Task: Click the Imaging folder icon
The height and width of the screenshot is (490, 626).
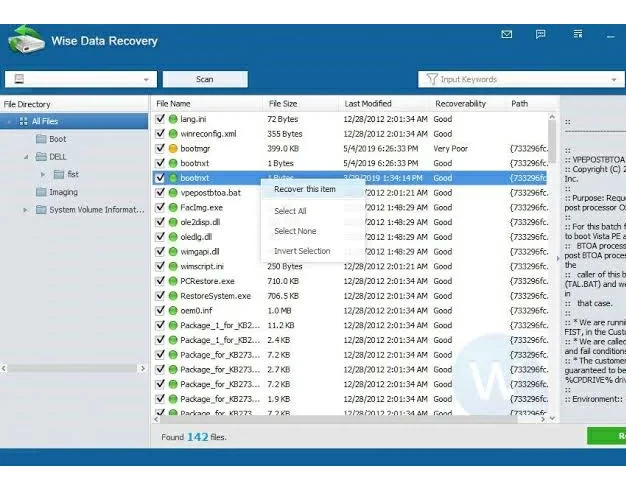Action: 41,192
